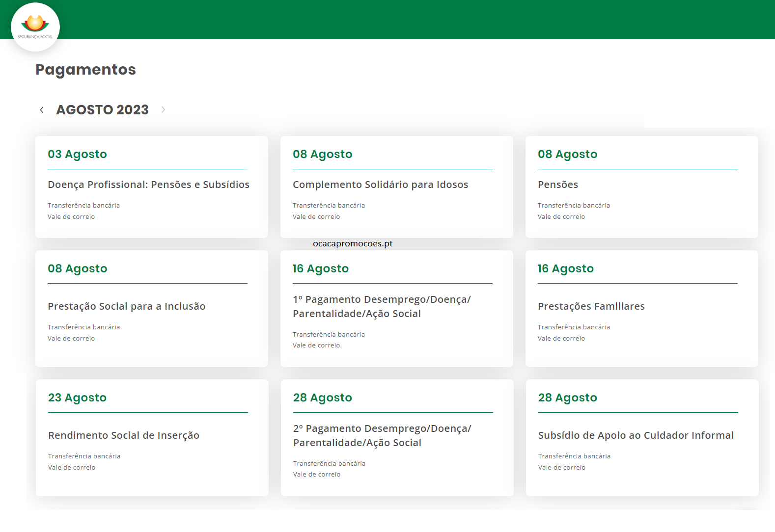Click Vale de correio under Pensões
Screen dimensions: 775x532
pos(561,217)
